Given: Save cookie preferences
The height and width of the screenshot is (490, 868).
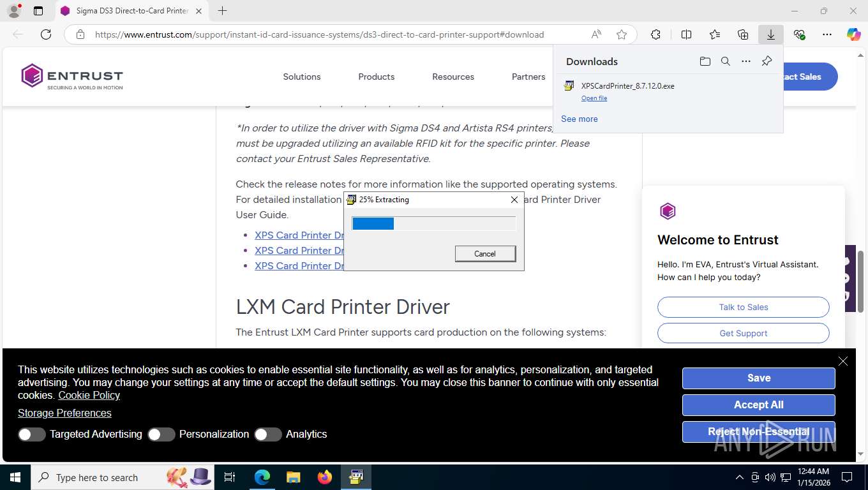Looking at the screenshot, I should pyautogui.click(x=759, y=378).
